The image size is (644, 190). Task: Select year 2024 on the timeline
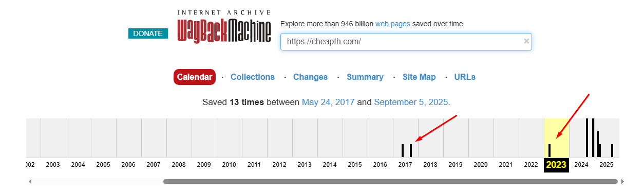click(x=581, y=165)
